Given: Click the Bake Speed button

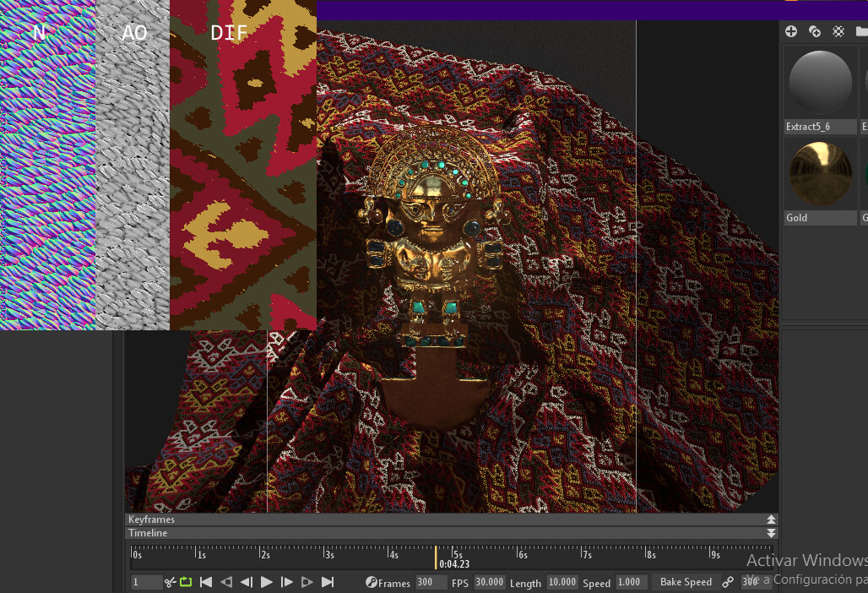Looking at the screenshot, I should point(686,583).
